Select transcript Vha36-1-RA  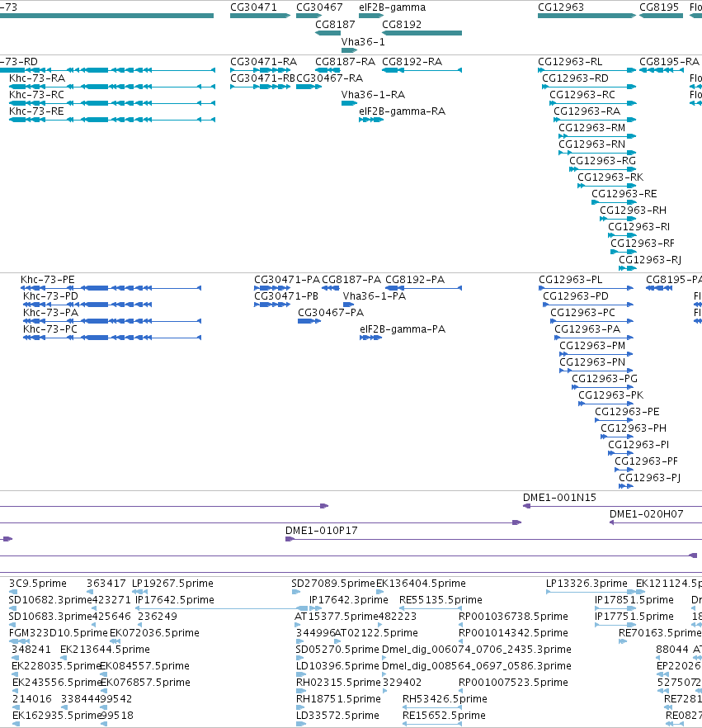373,95
